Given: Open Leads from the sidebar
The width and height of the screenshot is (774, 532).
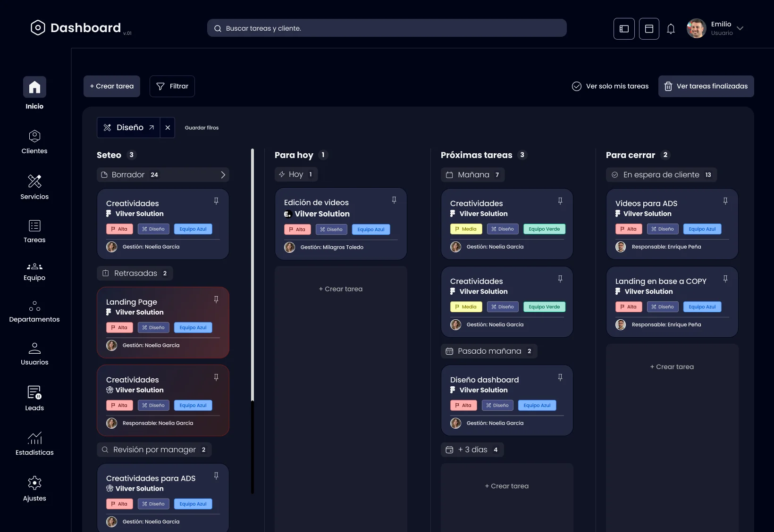Looking at the screenshot, I should 34,399.
